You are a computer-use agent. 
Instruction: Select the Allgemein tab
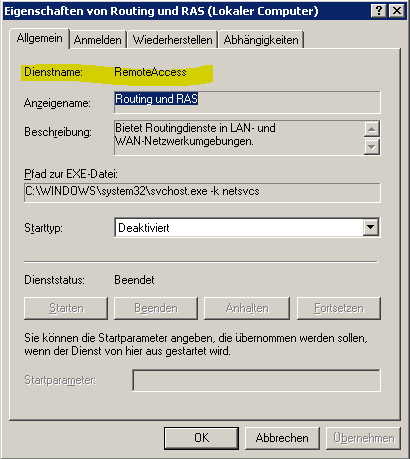(x=40, y=38)
